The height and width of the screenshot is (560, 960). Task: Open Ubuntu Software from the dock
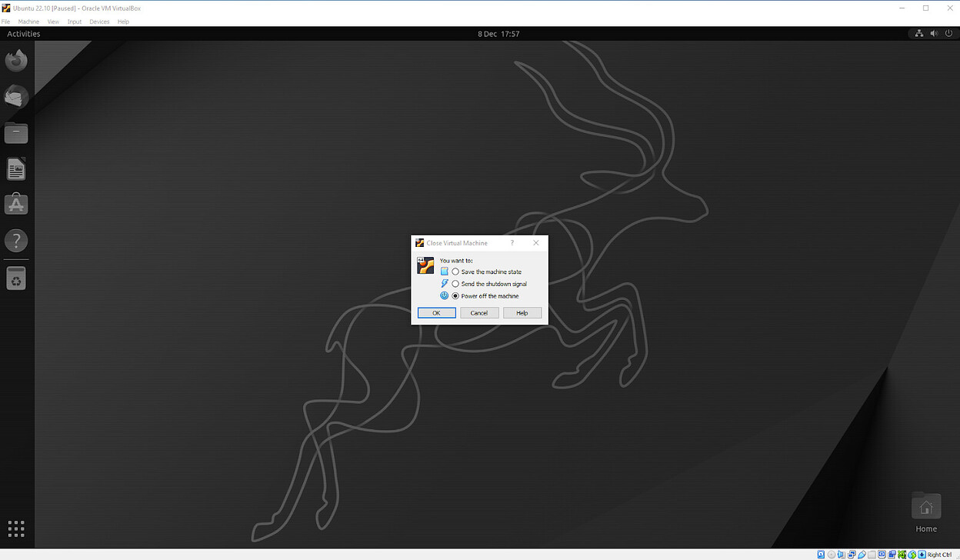pyautogui.click(x=16, y=204)
